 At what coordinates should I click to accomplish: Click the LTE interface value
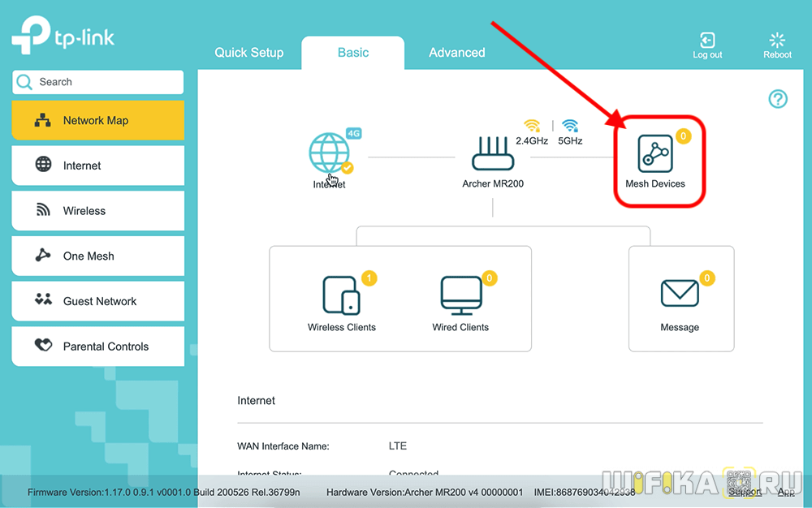point(398,446)
